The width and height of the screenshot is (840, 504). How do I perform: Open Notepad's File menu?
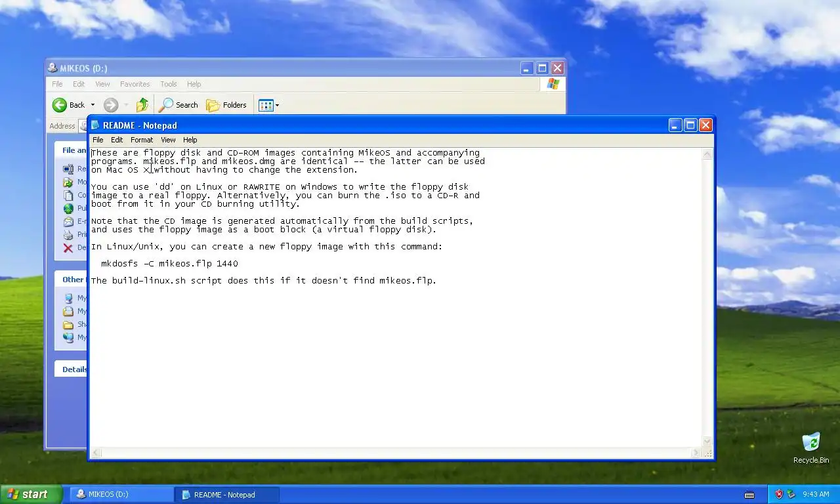coord(98,140)
